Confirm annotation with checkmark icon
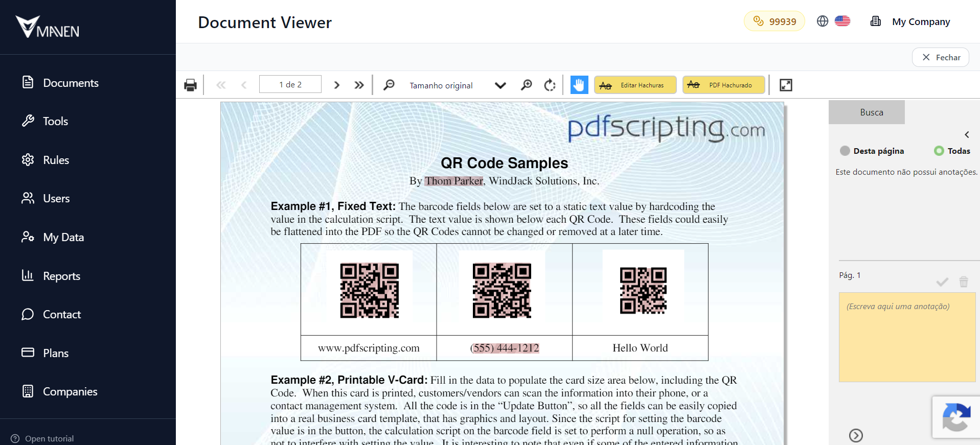 point(942,282)
